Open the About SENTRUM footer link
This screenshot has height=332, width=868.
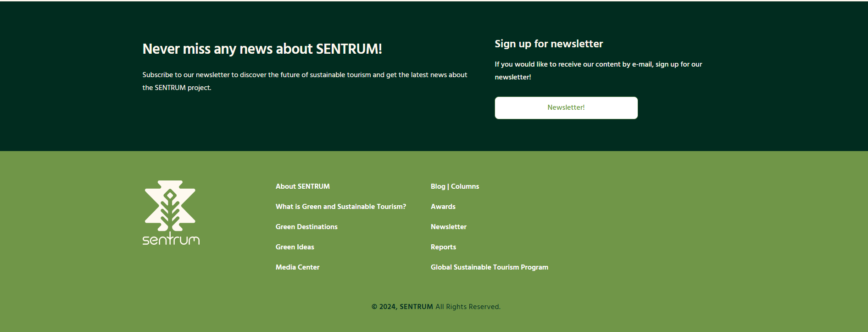coord(302,186)
